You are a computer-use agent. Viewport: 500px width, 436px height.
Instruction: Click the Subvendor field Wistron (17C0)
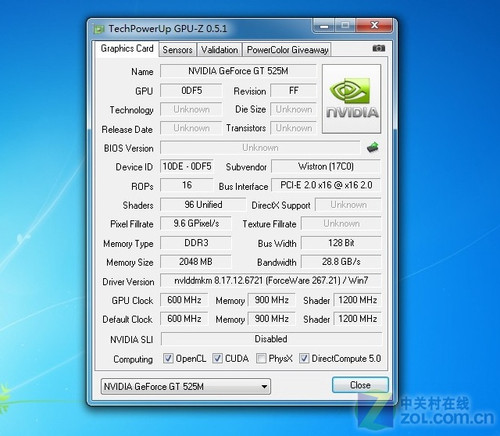pos(326,166)
